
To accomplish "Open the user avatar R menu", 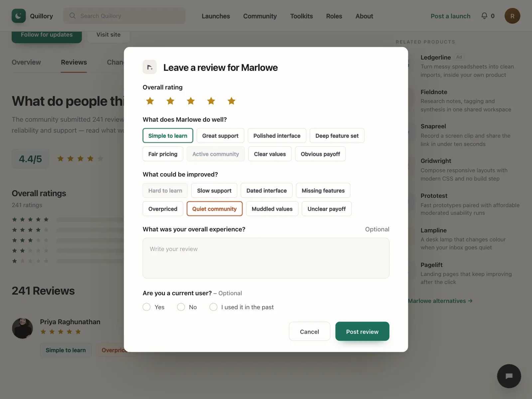I will point(512,16).
